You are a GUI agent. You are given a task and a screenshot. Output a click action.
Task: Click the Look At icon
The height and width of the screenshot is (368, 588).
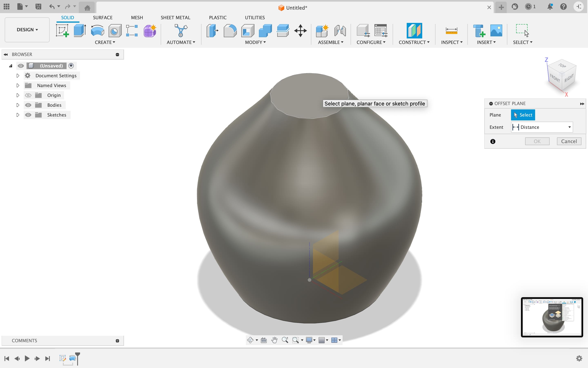pos(264,340)
